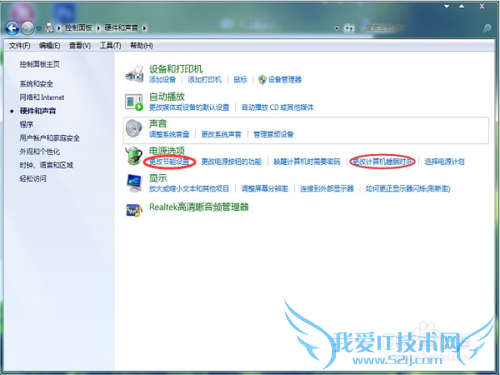Click 调整屏幕分辨率 link
This screenshot has height=375, width=500.
(265, 189)
